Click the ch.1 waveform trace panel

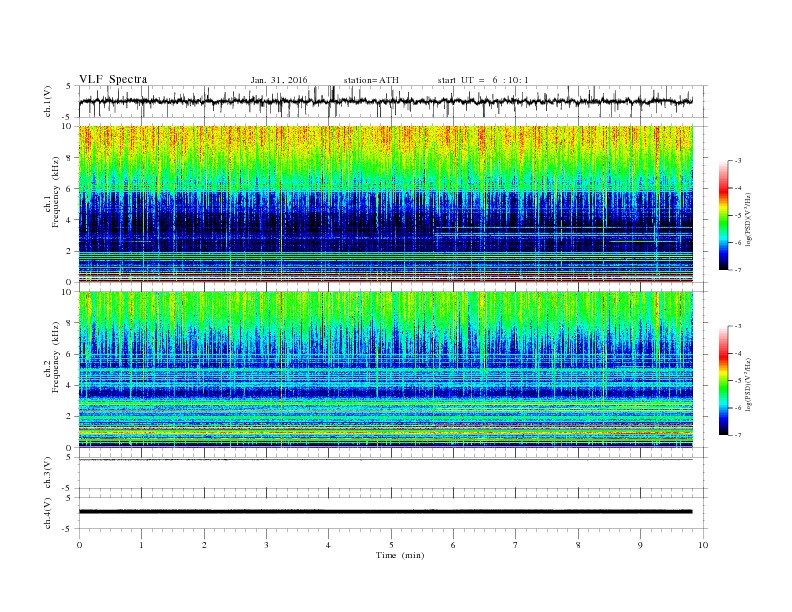point(393,101)
